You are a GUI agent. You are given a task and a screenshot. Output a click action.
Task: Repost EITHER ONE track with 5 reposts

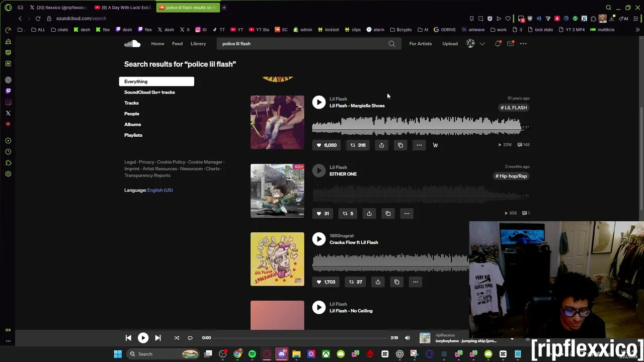[x=348, y=213]
